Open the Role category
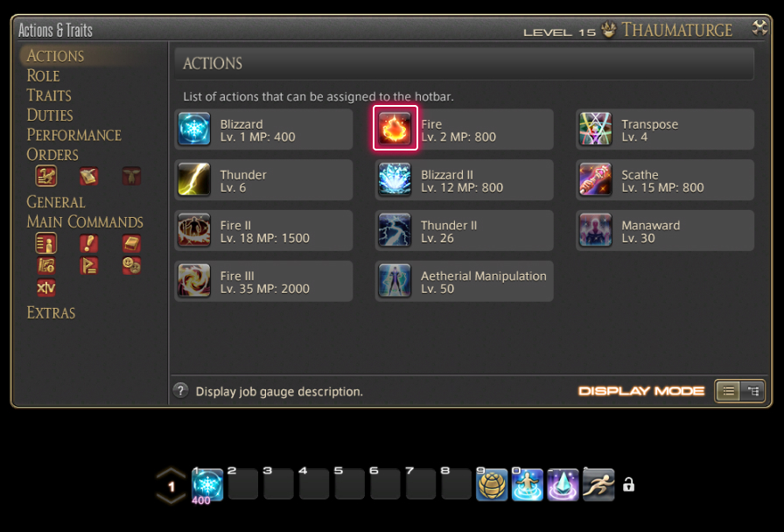Image resolution: width=784 pixels, height=532 pixels. [43, 75]
